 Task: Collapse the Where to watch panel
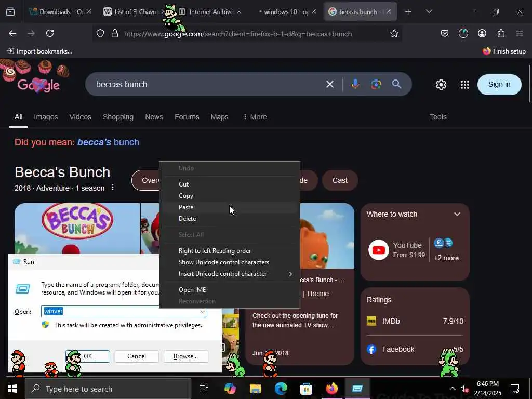coord(457,214)
